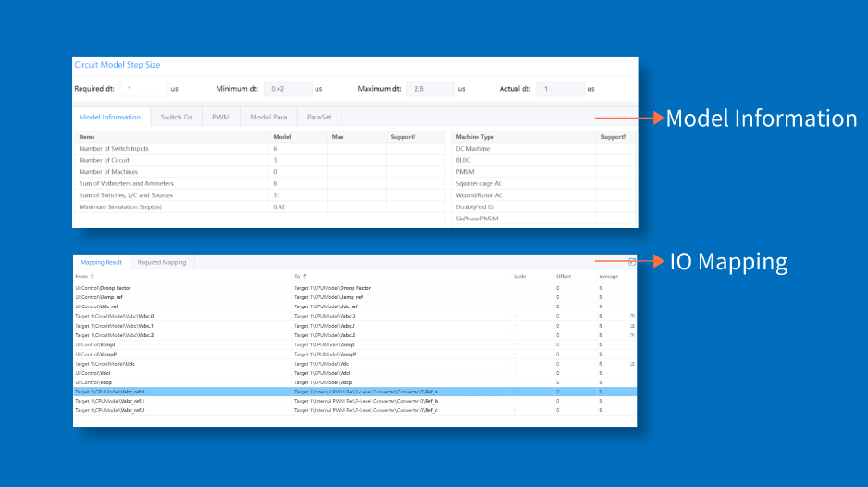This screenshot has width=868, height=487.
Task: Select the UI Control\VampI mapping row
Action: 354,344
